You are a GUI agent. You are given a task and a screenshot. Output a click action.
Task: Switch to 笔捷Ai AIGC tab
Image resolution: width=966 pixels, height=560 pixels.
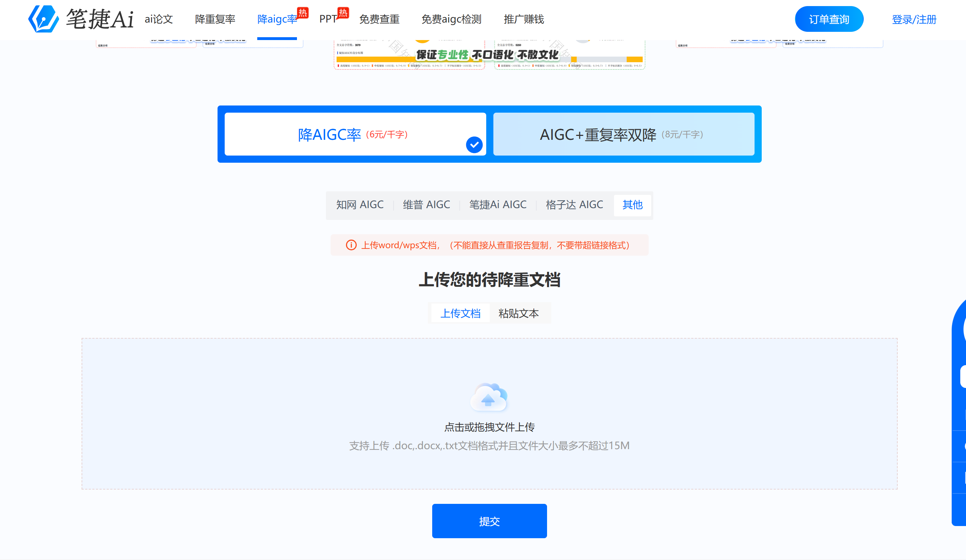[498, 205]
